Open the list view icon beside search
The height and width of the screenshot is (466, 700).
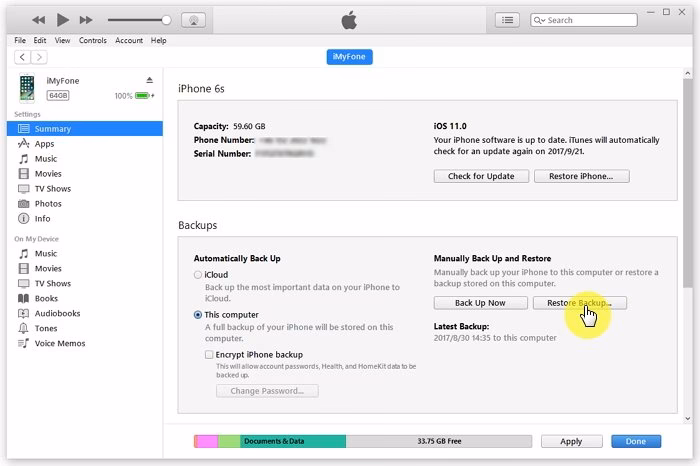pos(508,20)
